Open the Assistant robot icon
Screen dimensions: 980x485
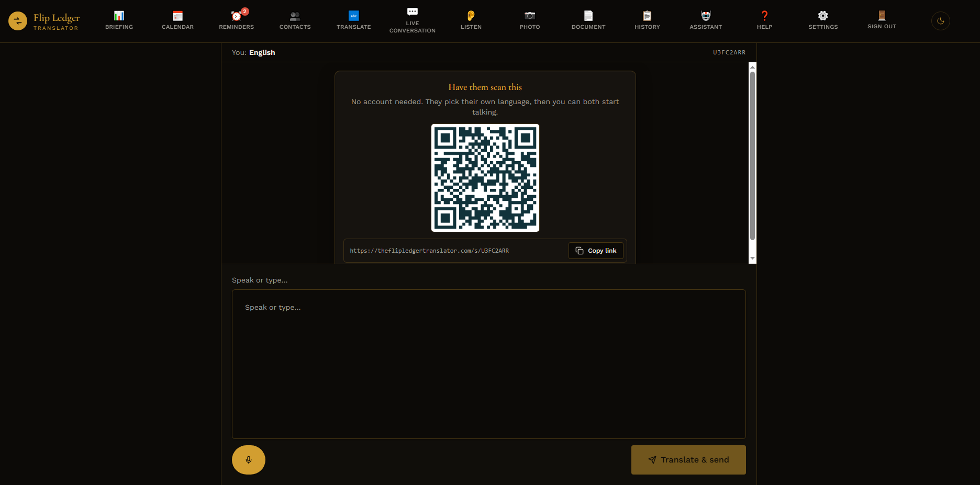coord(705,16)
